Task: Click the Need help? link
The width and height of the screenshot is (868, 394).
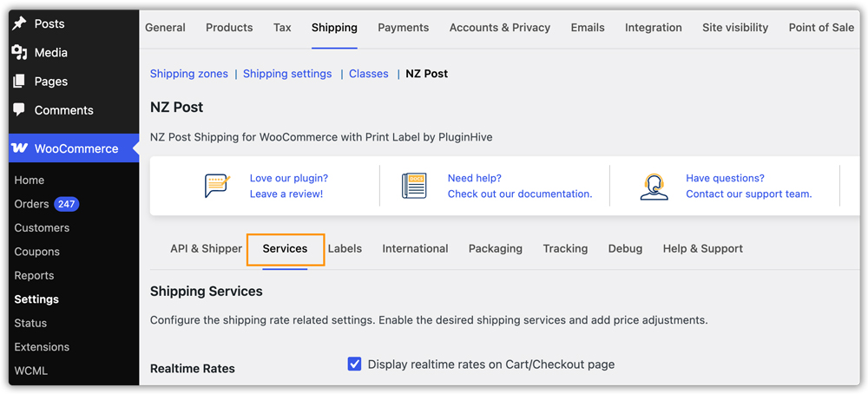Action: click(475, 178)
